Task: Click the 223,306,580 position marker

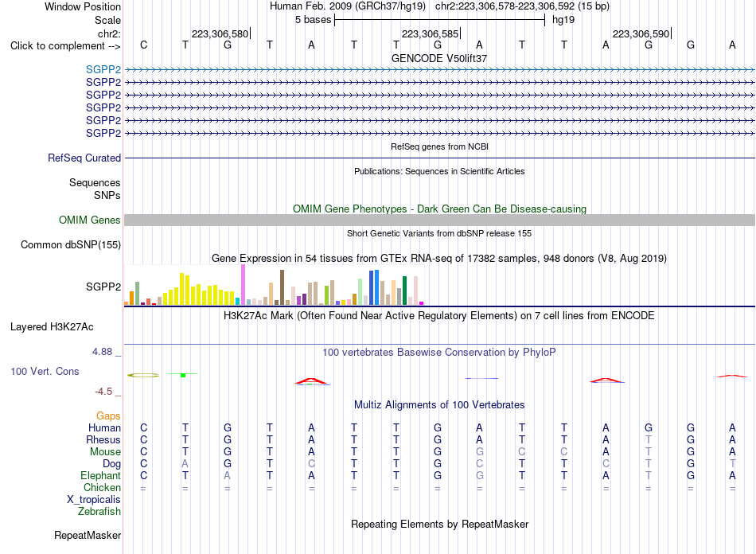Action: click(x=220, y=33)
